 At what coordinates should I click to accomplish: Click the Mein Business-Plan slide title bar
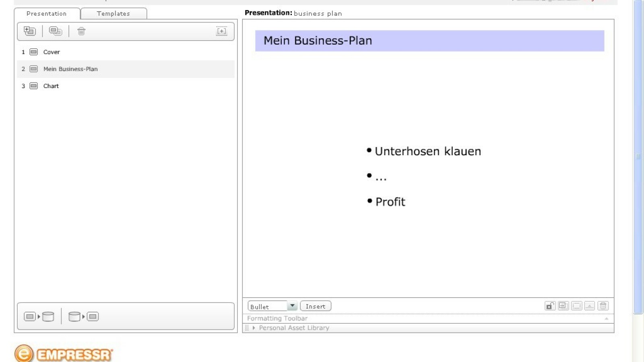(429, 41)
